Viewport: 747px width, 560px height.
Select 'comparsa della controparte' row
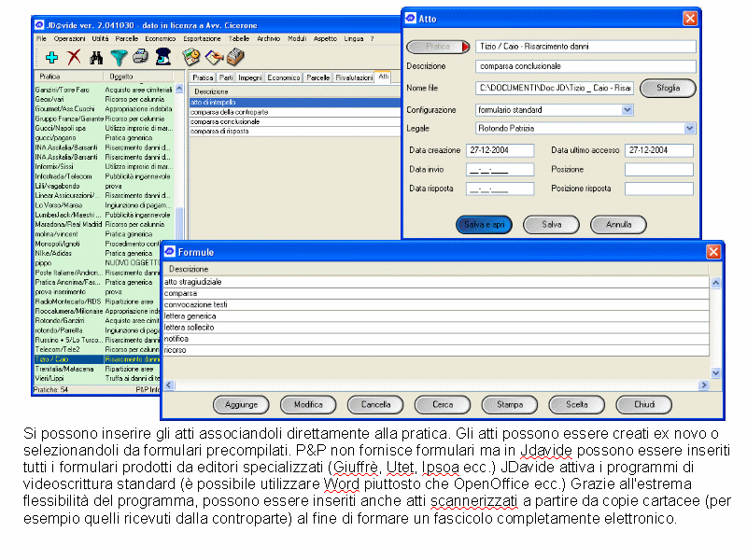coord(295,112)
